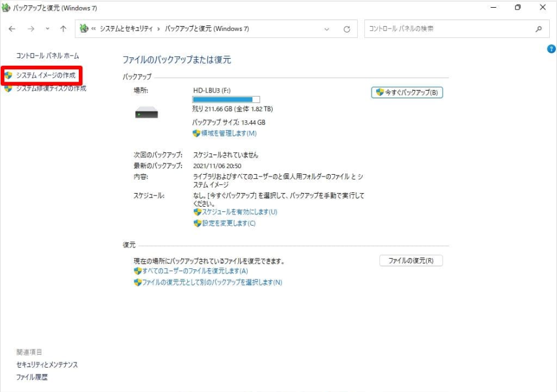Click the breadcrumb overflow double-chevron
This screenshot has height=392, width=557.
pyautogui.click(x=94, y=29)
